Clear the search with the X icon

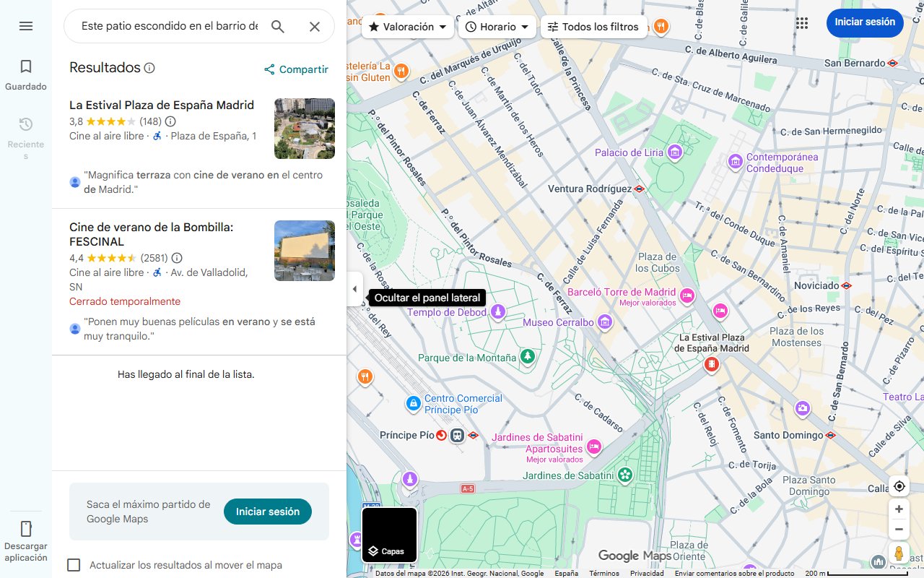(x=315, y=26)
